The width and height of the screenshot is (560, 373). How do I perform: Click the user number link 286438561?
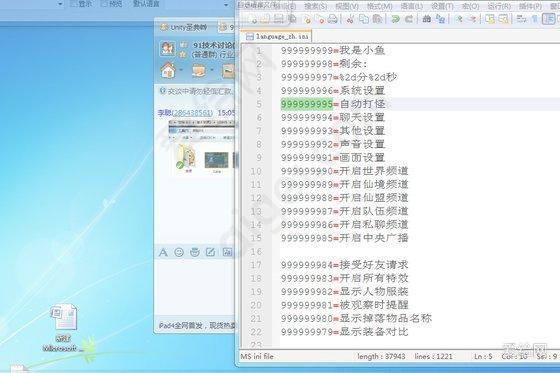coord(193,113)
